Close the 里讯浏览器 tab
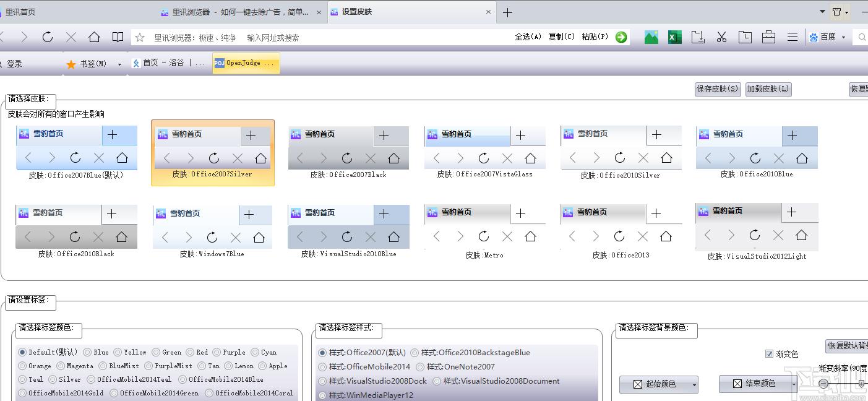 click(319, 12)
